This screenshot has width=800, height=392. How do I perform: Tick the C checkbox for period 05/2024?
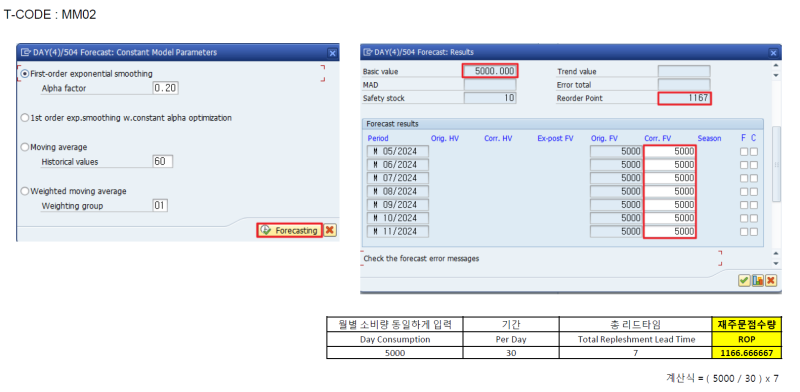pyautogui.click(x=754, y=152)
